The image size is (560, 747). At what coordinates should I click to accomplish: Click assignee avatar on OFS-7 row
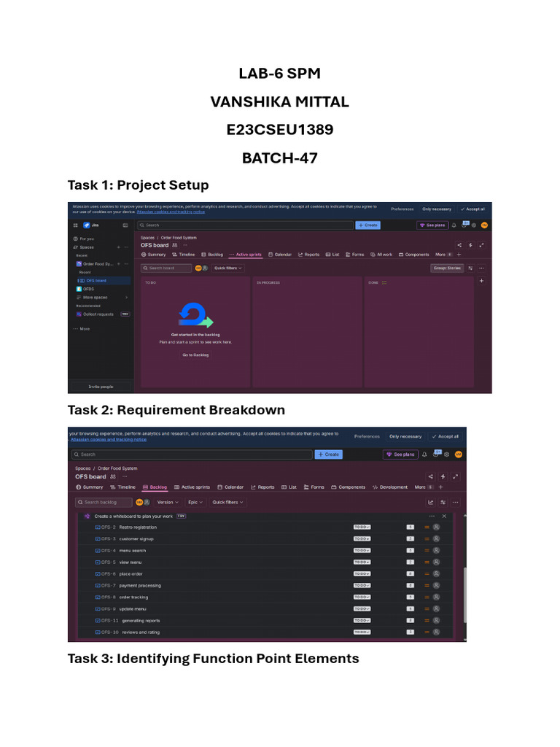[x=436, y=586]
